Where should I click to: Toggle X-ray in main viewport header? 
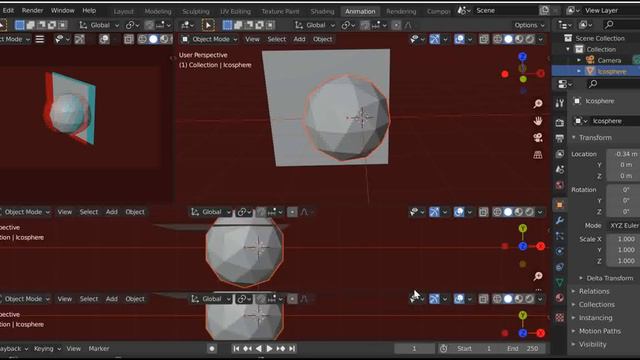click(x=484, y=39)
